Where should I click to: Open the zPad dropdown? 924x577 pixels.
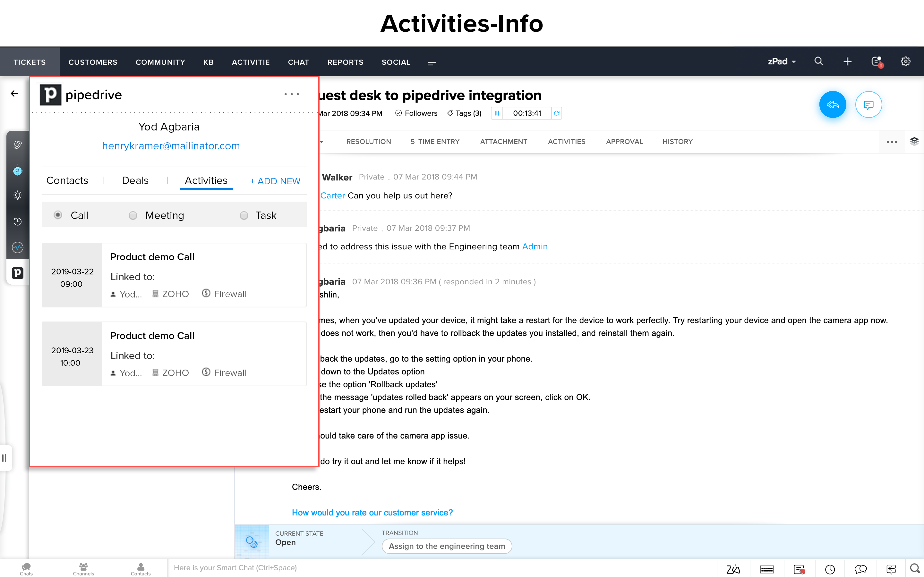(782, 62)
